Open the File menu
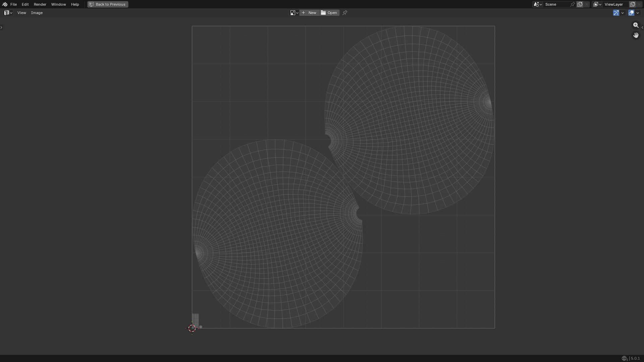The height and width of the screenshot is (362, 644). click(13, 4)
